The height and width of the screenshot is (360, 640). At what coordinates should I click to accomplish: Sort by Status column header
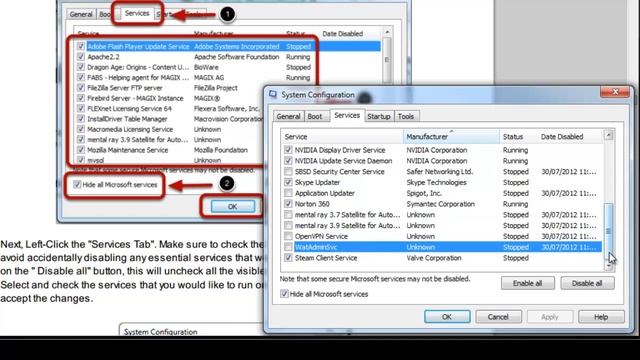click(518, 137)
